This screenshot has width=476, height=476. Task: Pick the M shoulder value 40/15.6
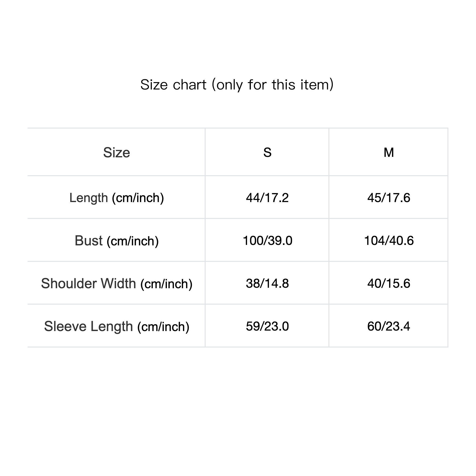tap(389, 284)
